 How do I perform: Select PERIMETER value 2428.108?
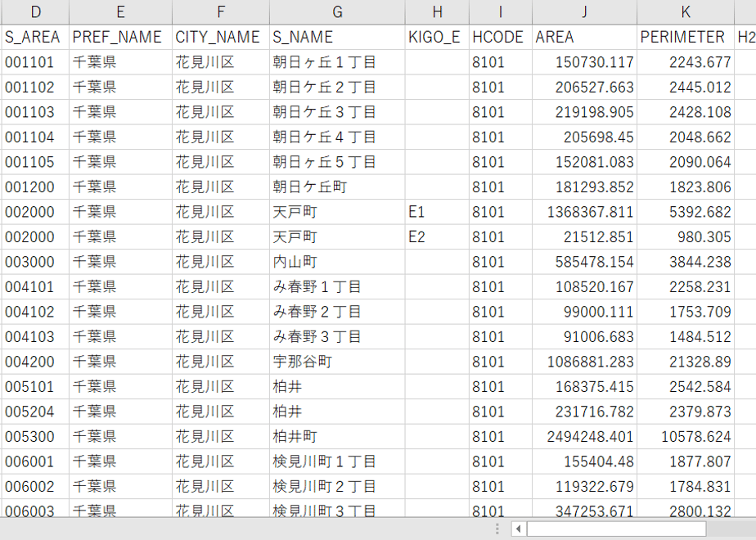click(x=686, y=112)
